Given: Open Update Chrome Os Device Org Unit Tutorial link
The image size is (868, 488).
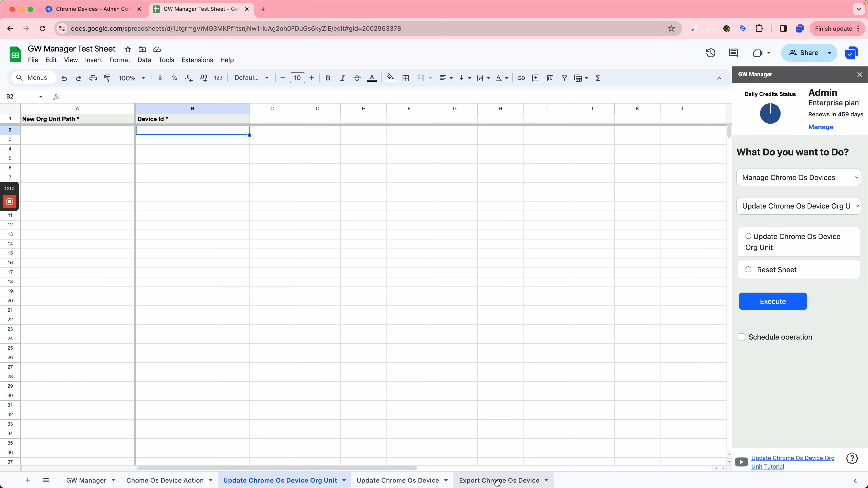Looking at the screenshot, I should 793,462.
